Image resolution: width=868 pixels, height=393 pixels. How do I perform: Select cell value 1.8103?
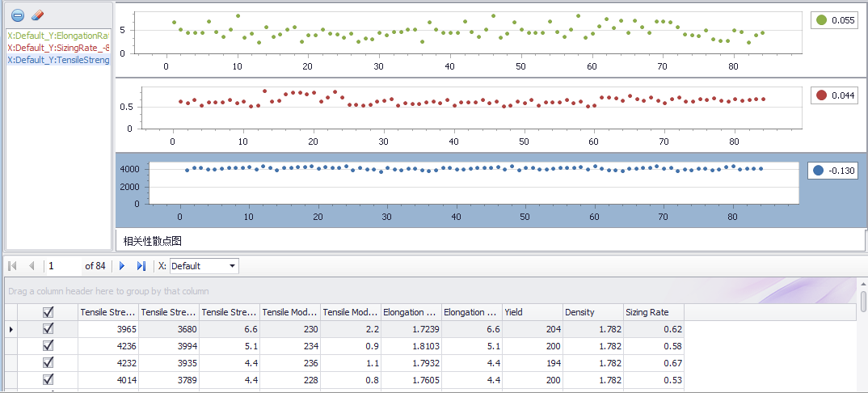pos(411,346)
